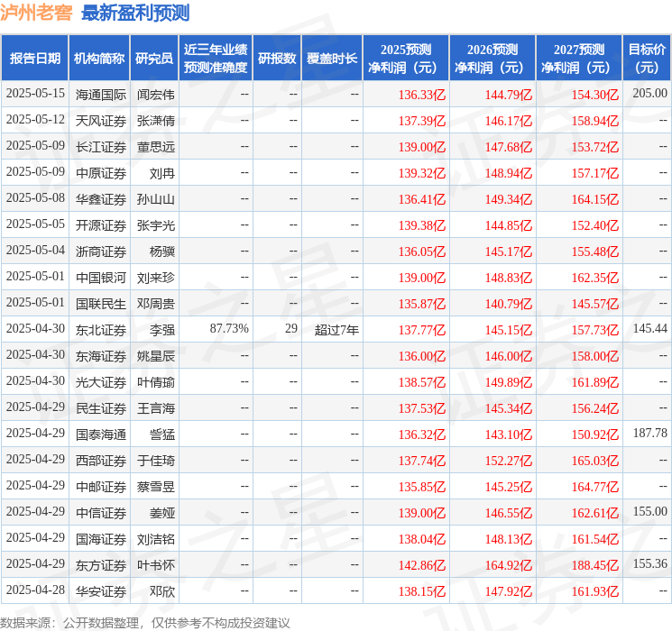Click analyst name 刘冉
This screenshot has height=631, width=672.
click(162, 173)
